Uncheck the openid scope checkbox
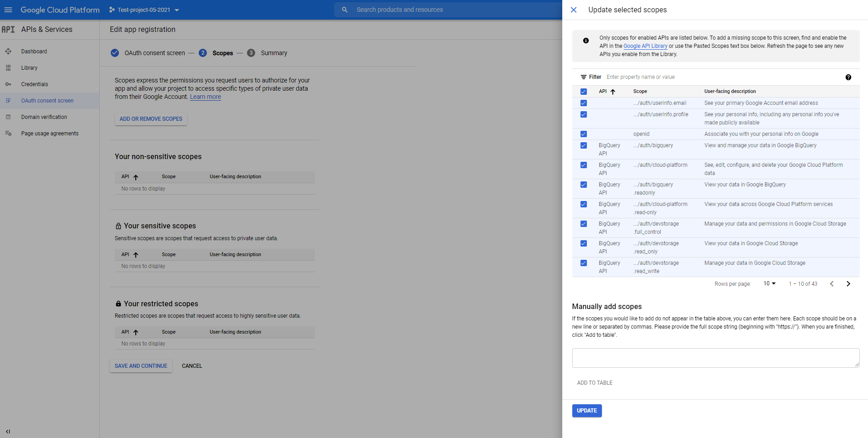This screenshot has width=868, height=438. (583, 134)
